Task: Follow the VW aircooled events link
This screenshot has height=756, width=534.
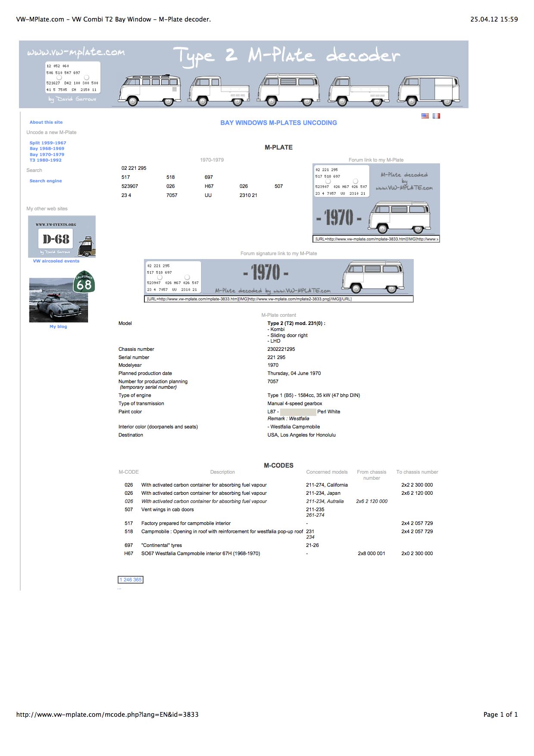Action: [56, 261]
